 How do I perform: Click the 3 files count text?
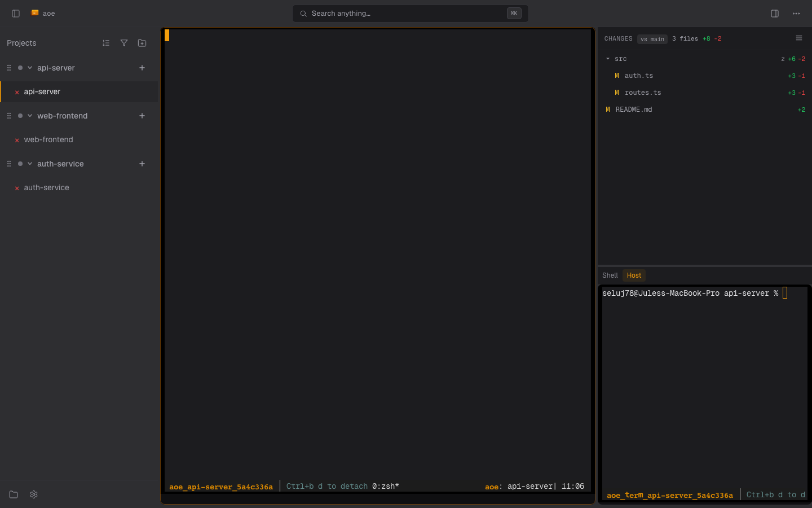(x=685, y=39)
